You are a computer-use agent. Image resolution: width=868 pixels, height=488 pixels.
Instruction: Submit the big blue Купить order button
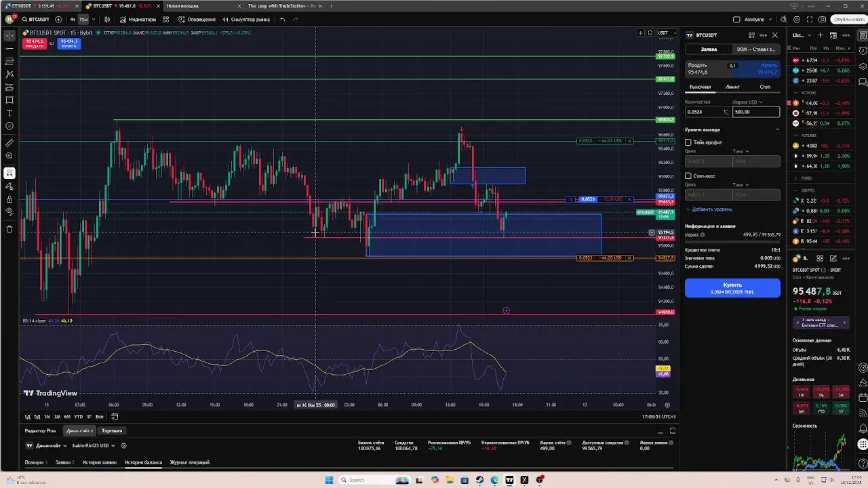(x=732, y=288)
